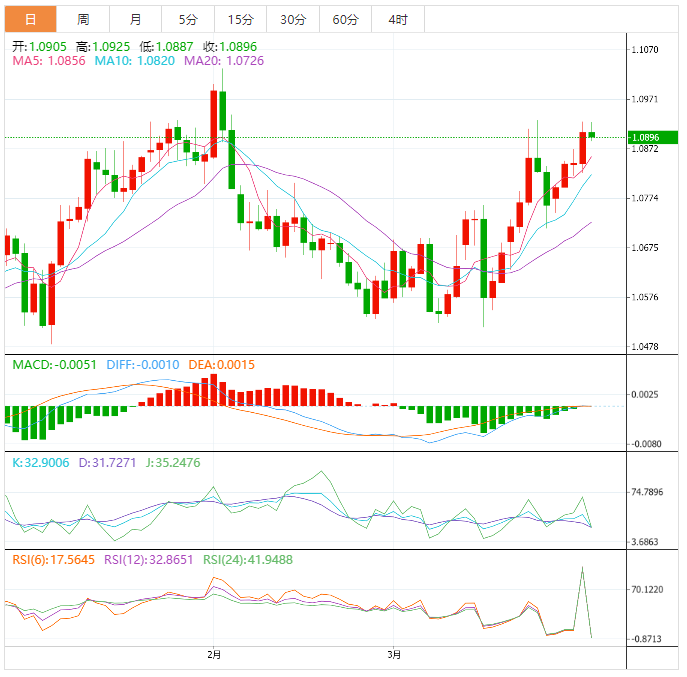
Task: Open the 60分 chart tab
Action: (345, 19)
